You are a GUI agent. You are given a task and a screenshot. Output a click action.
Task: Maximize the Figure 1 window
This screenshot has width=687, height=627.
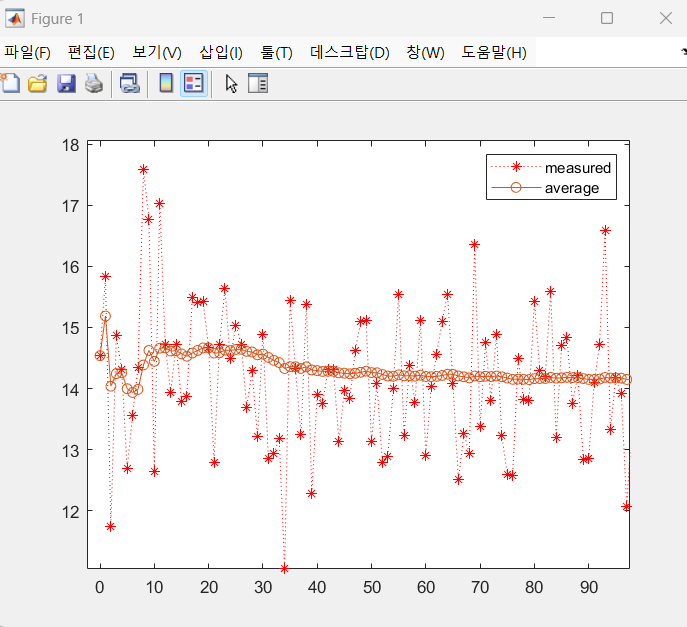click(x=607, y=18)
